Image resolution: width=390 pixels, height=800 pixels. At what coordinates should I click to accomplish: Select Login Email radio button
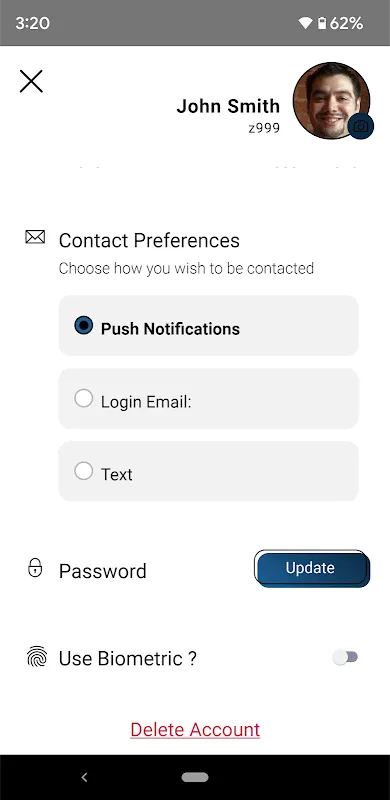(x=84, y=398)
